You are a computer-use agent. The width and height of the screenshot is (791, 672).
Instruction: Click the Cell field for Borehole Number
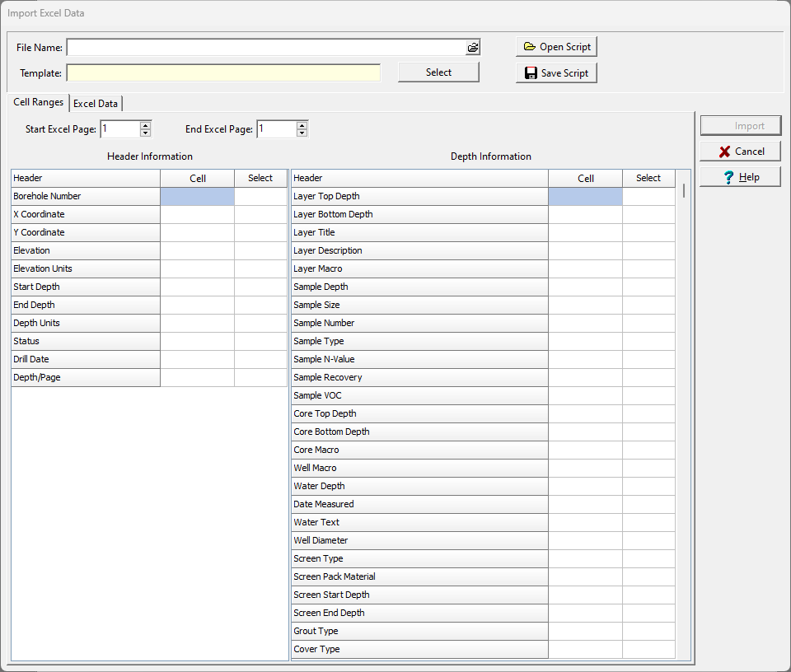coord(197,196)
